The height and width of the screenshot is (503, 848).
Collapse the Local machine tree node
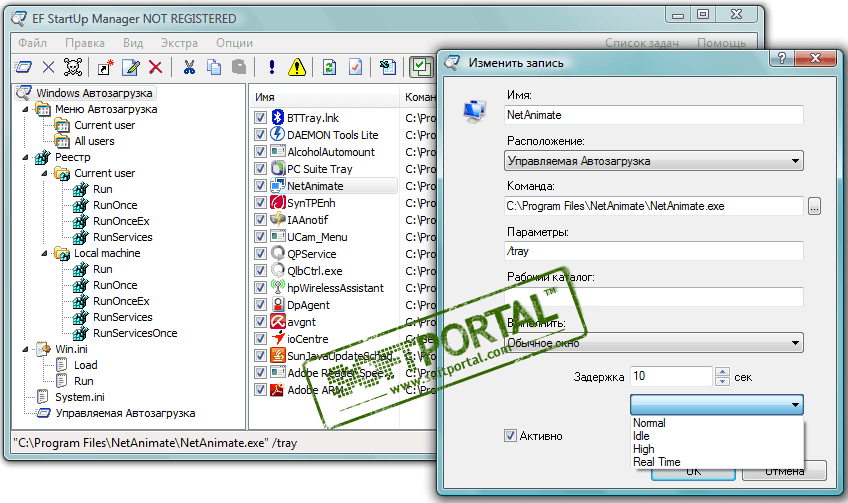click(45, 253)
